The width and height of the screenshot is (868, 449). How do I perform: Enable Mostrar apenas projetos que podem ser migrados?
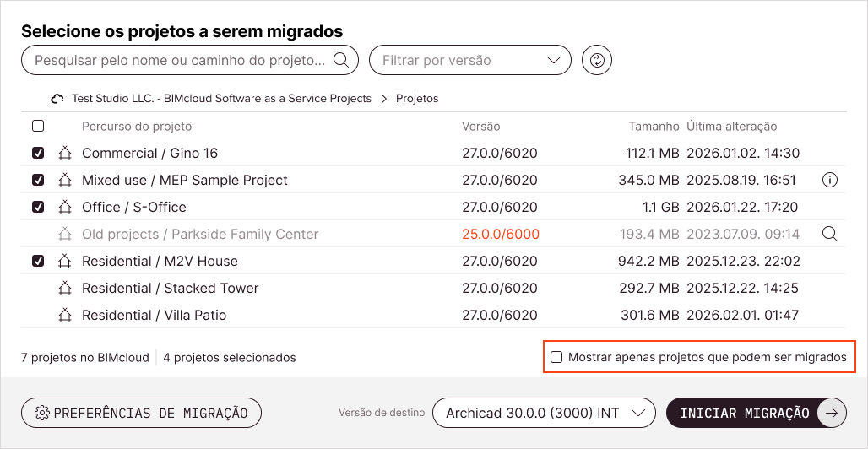click(556, 357)
